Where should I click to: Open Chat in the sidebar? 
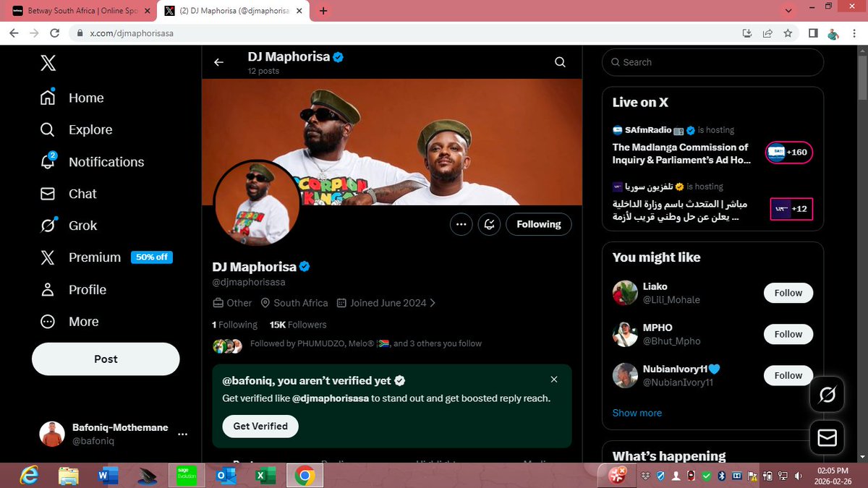point(68,194)
